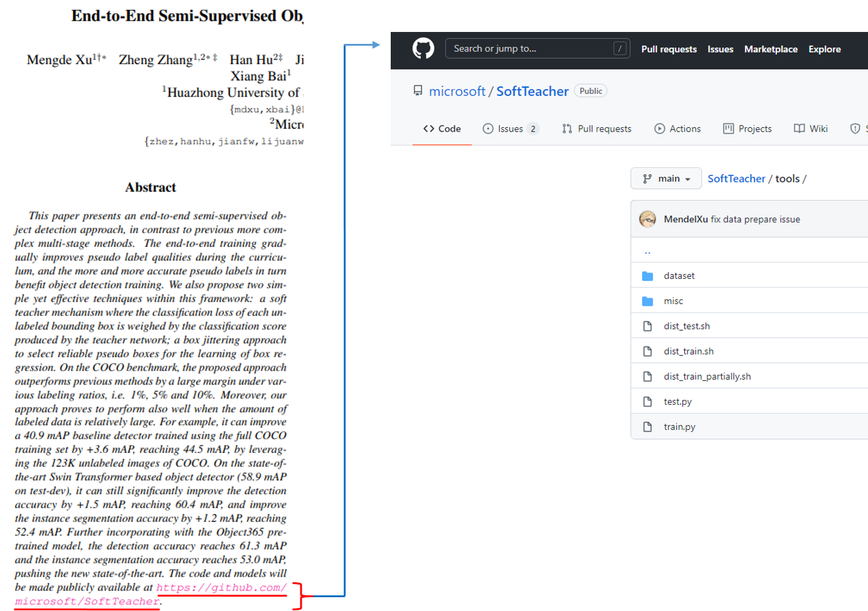Click the Public badge beside SoftTeacher
Screen dimensions: 868x611
(591, 91)
